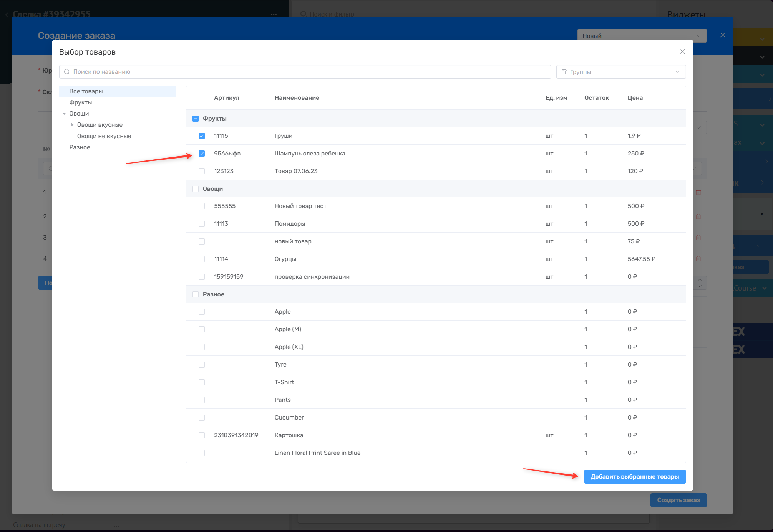Image resolution: width=773 pixels, height=532 pixels.
Task: Check the Огурцы checkbox
Action: point(202,259)
